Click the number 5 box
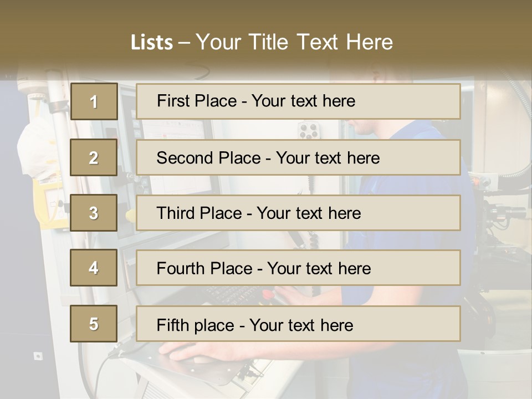The image size is (532, 399). (94, 324)
